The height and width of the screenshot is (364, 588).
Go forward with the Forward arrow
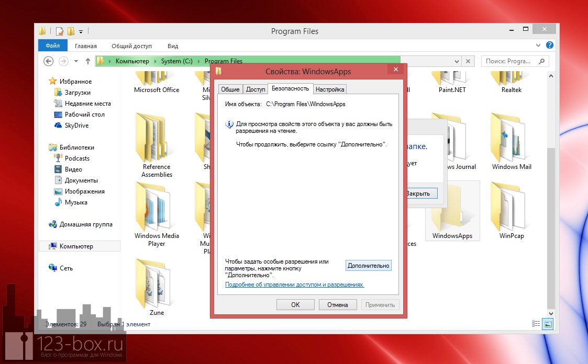(63, 61)
